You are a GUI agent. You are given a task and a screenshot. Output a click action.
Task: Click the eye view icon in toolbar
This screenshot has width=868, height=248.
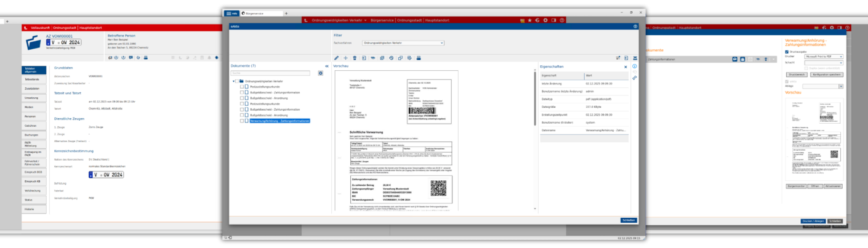click(372, 58)
